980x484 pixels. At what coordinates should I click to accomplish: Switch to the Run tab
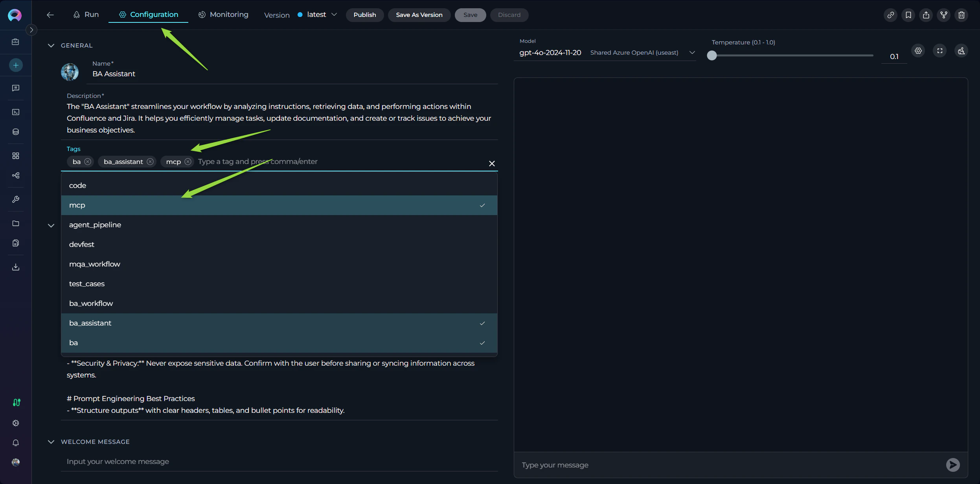pyautogui.click(x=86, y=15)
